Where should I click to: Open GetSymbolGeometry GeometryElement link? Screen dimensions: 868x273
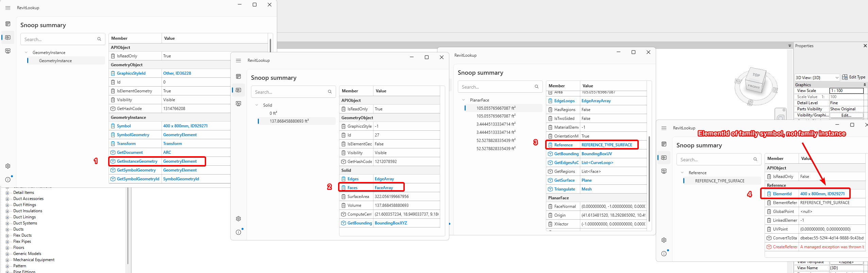click(x=180, y=170)
